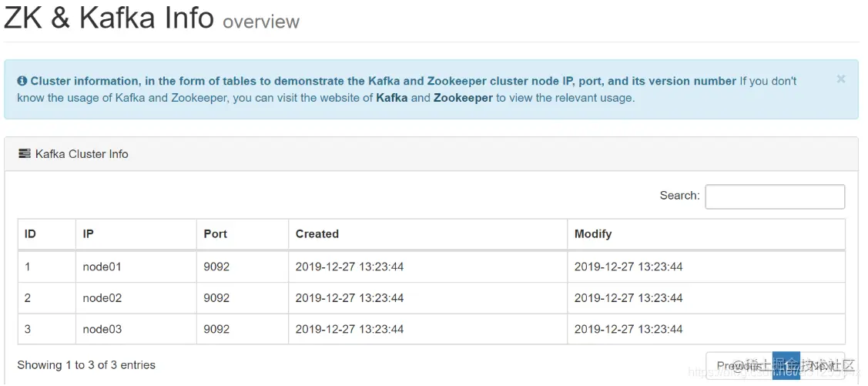Sort the table by Modify column
The width and height of the screenshot is (868, 386).
click(x=593, y=233)
